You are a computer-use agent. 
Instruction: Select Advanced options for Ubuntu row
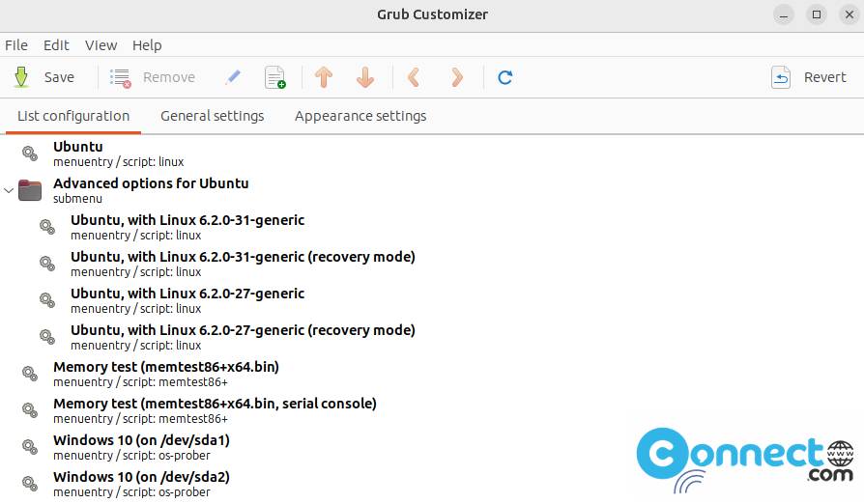(x=432, y=190)
